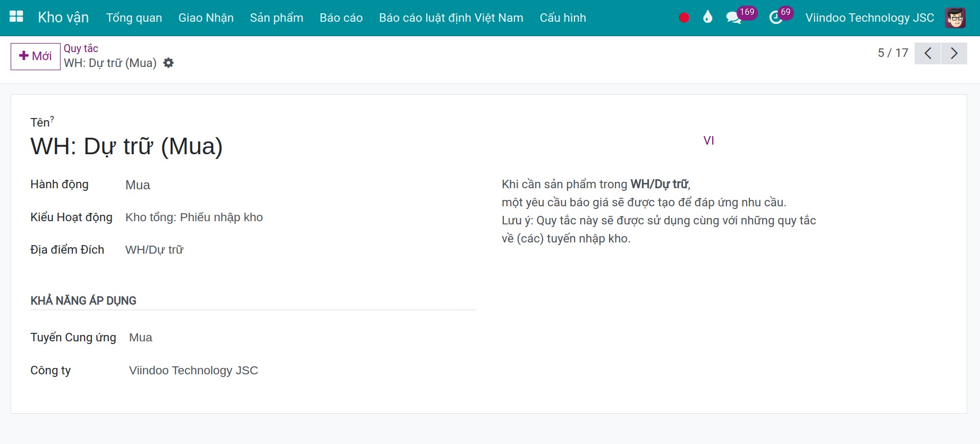Expand the Báo cáo menu
The width and height of the screenshot is (980, 444).
point(341,18)
